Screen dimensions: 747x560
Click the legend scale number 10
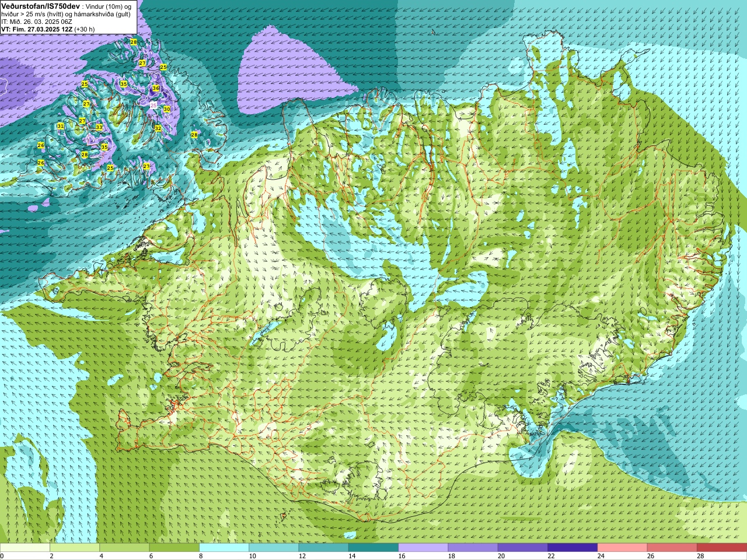point(252,556)
